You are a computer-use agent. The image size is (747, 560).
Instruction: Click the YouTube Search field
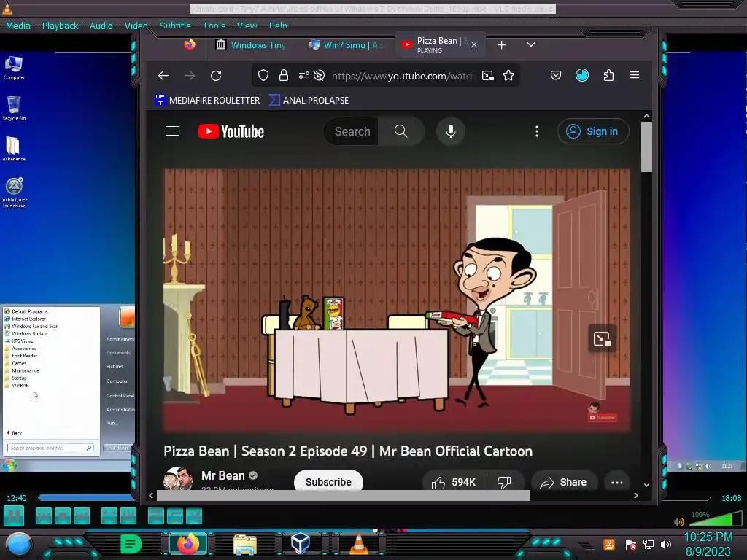pyautogui.click(x=352, y=131)
